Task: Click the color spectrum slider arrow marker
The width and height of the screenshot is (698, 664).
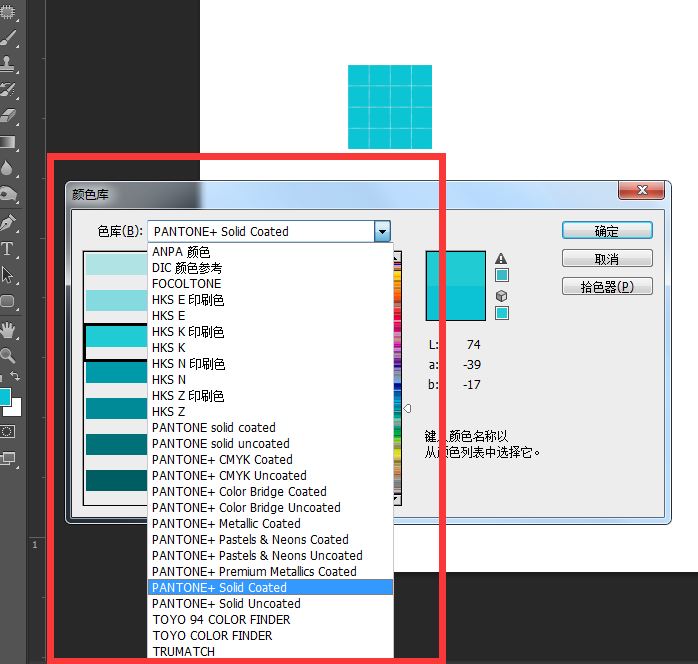Action: point(407,408)
